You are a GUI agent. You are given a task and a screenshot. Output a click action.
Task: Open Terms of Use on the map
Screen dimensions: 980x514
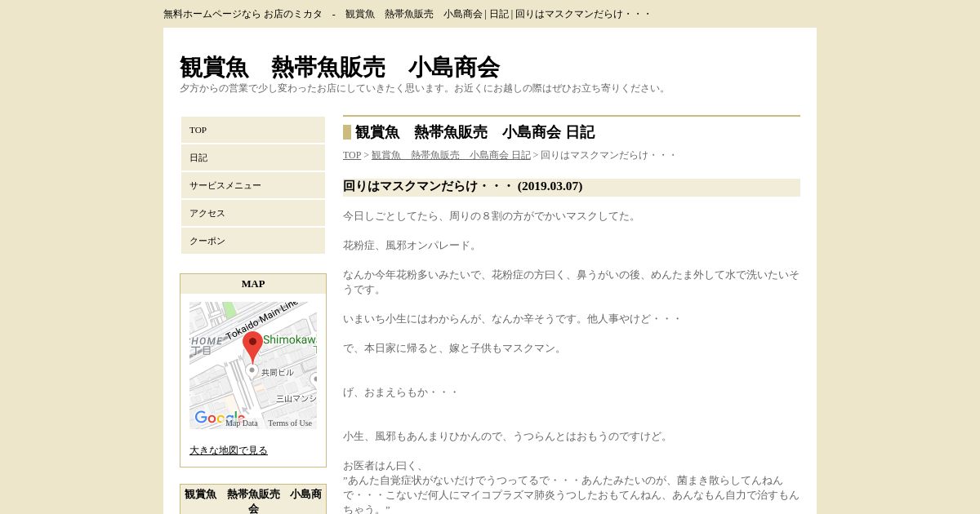coord(290,423)
